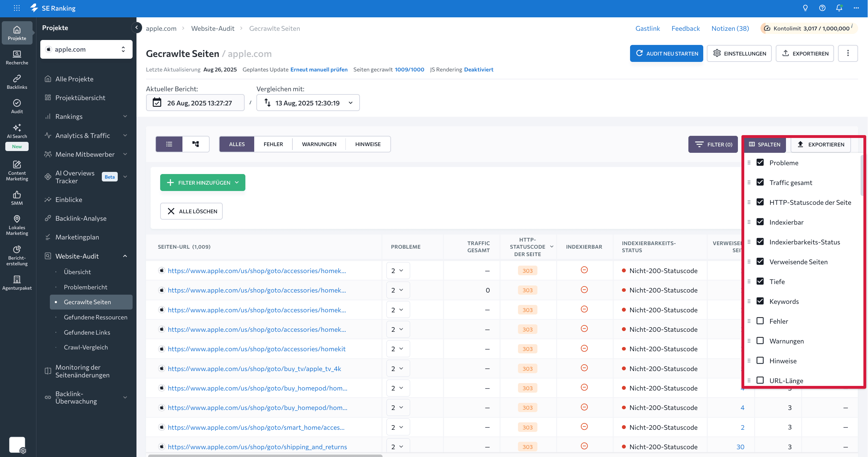Open Backlinks in the left rail
Screen dimensions: 868x457
point(17,82)
